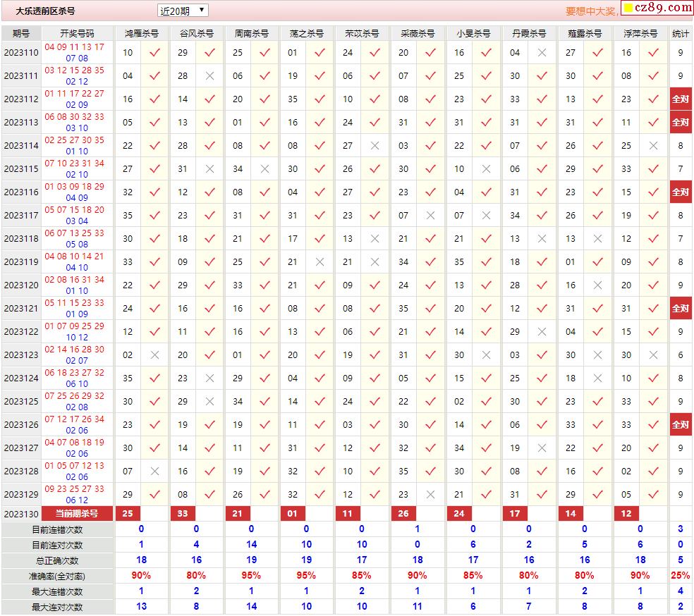This screenshot has height=616, width=694.
Task: Select period number 2023110
Action: point(21,53)
